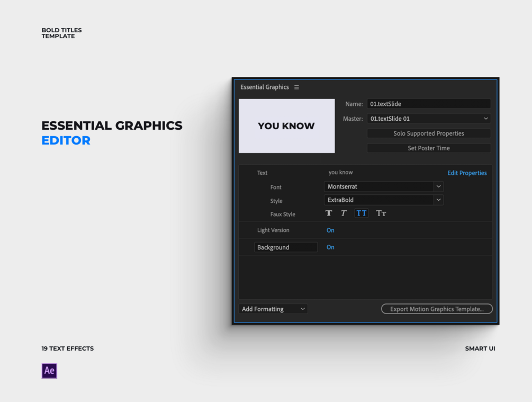Toggle the All Caps style icon
Screen dimensions: 532x402
362,213
